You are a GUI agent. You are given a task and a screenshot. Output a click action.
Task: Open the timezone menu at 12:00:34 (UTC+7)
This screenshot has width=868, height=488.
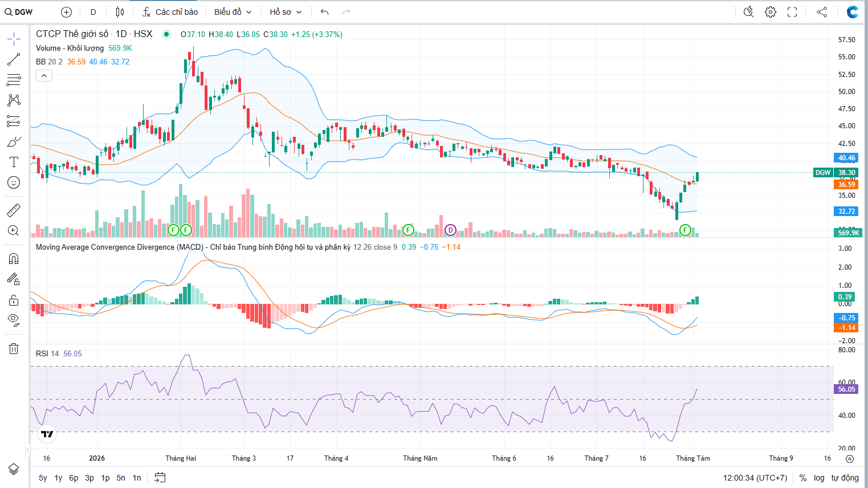pos(755,478)
